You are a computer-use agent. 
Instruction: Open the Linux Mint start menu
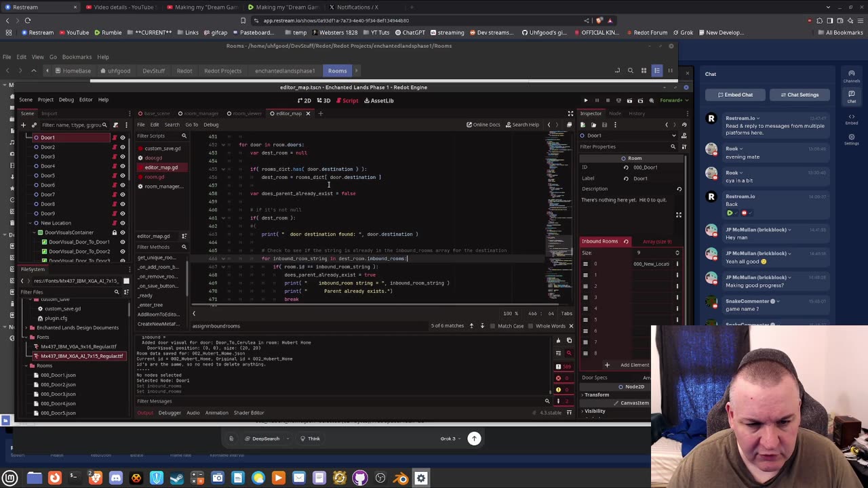10,478
